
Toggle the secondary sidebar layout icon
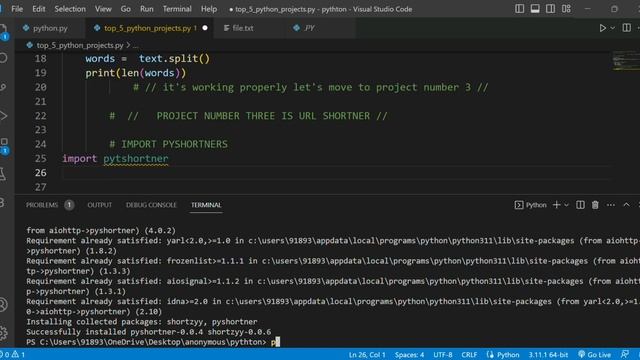click(550, 9)
